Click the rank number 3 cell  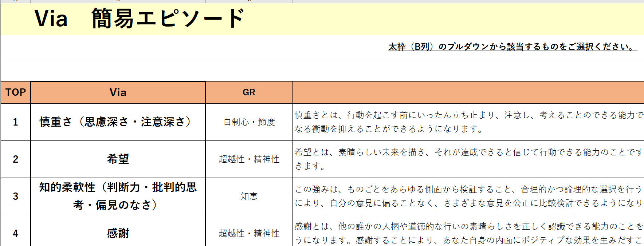15,197
